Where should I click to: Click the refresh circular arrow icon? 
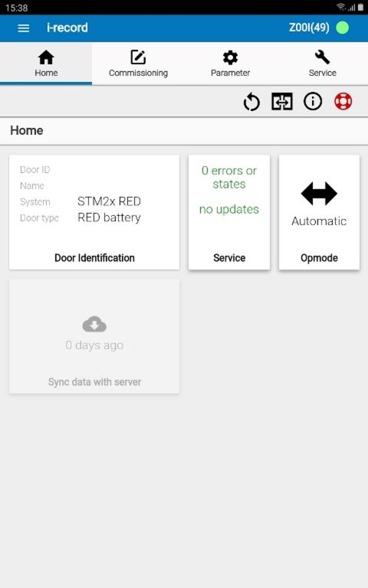251,102
